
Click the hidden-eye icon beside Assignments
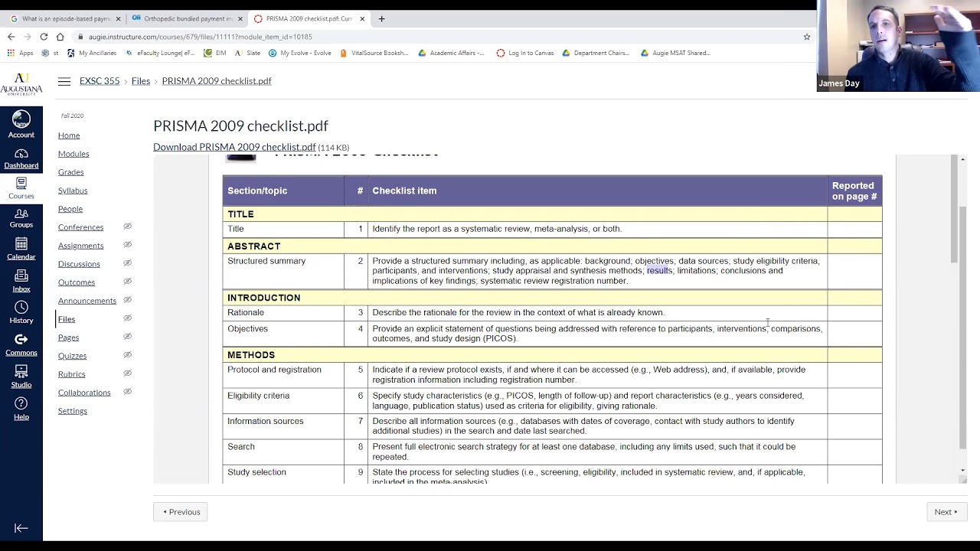pos(128,246)
